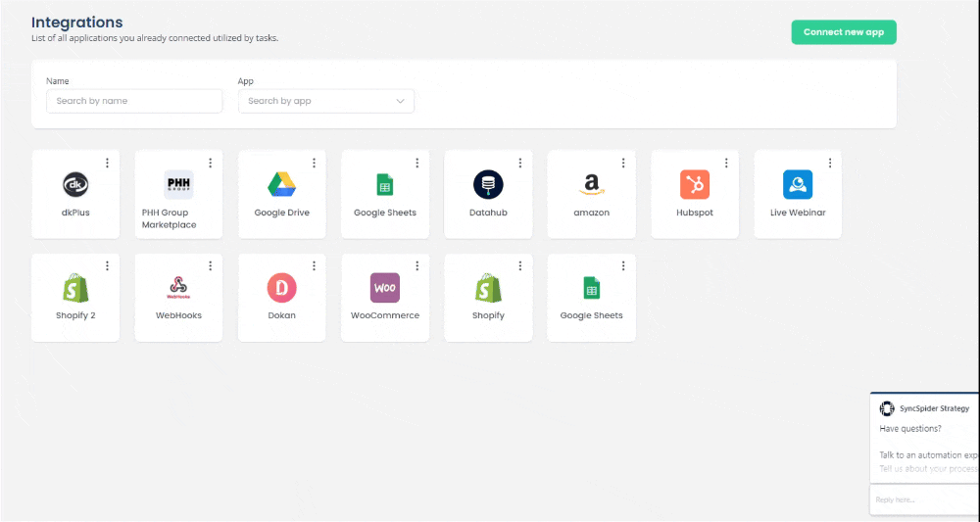Click the amazon card label
The image size is (980, 522).
coord(591,213)
